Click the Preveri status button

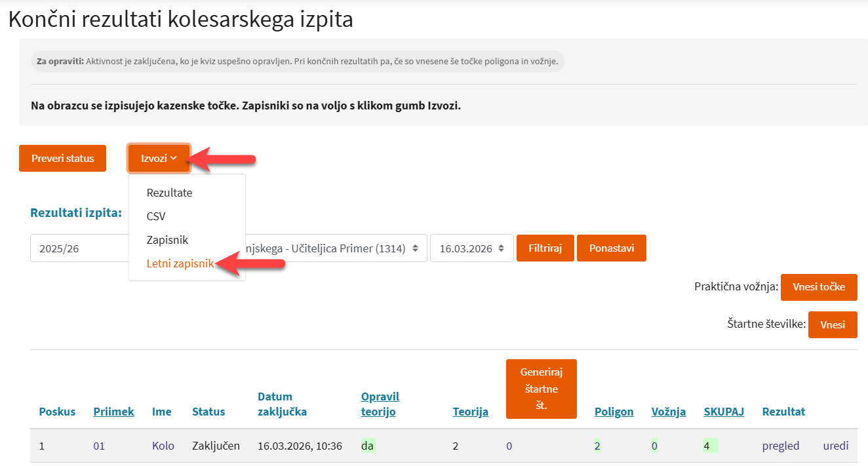pos(62,159)
